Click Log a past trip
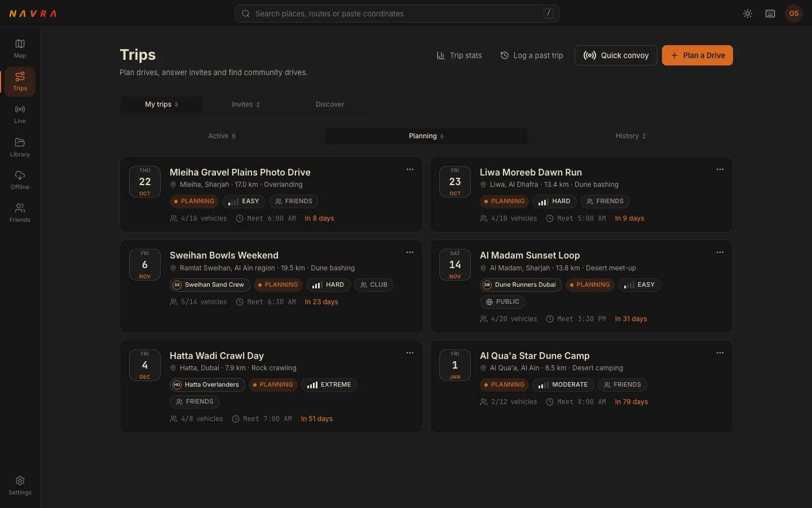The image size is (812, 508). pos(532,55)
